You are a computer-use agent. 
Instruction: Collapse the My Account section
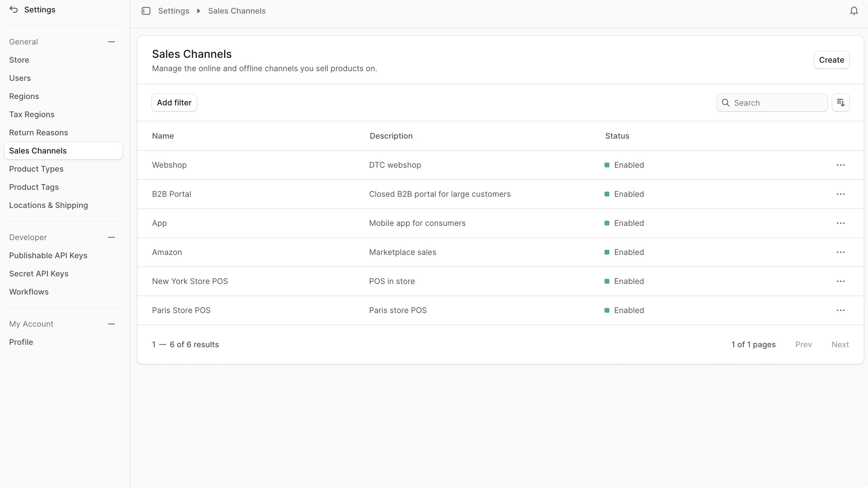click(x=111, y=324)
